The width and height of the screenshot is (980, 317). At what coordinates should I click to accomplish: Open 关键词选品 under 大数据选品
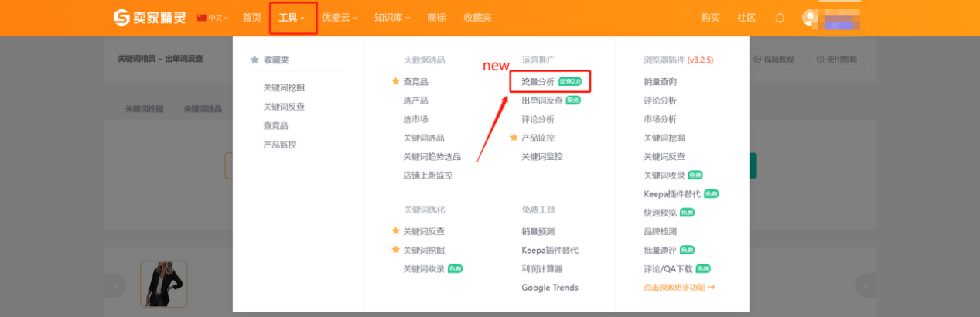[x=424, y=138]
